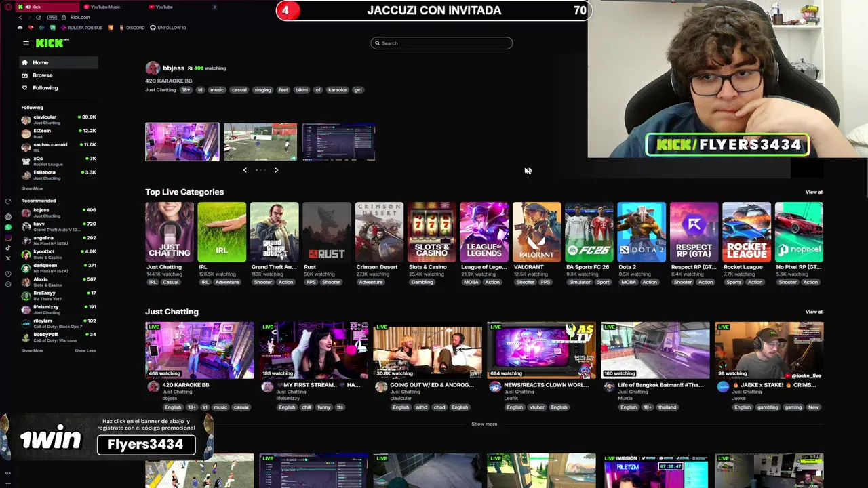Click the MY FIRST STREAM title
The width and height of the screenshot is (868, 488).
318,385
